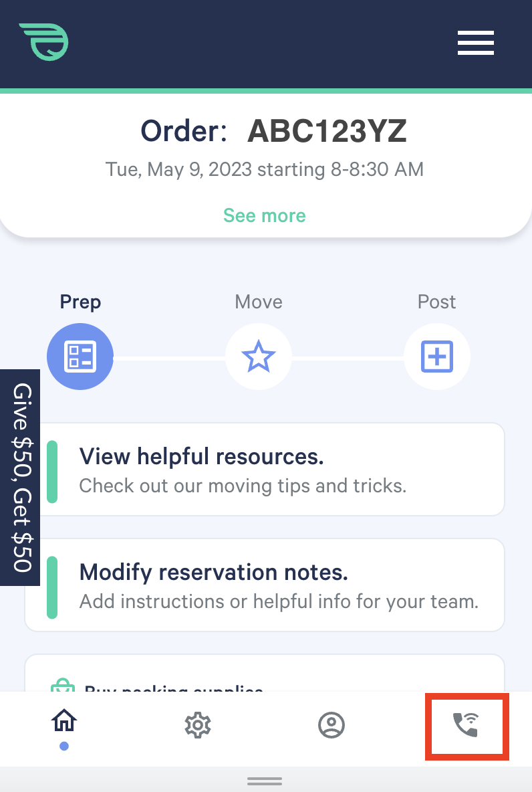Click the Give $50, Get $50 banner
This screenshot has width=532, height=792.
(x=21, y=478)
